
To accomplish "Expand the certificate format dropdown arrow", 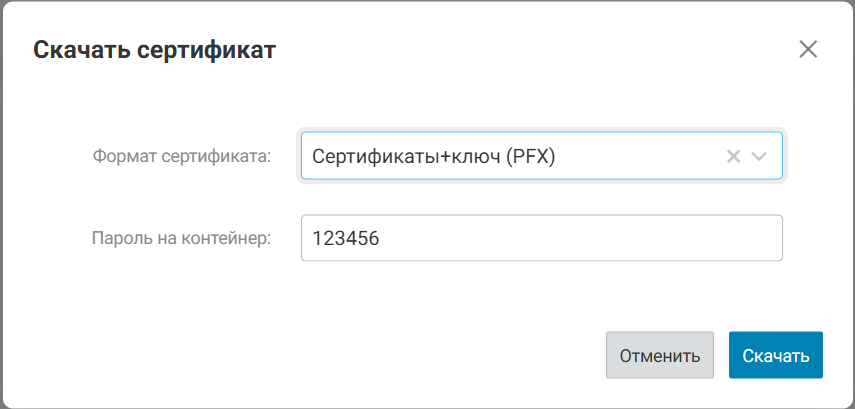I will (759, 156).
